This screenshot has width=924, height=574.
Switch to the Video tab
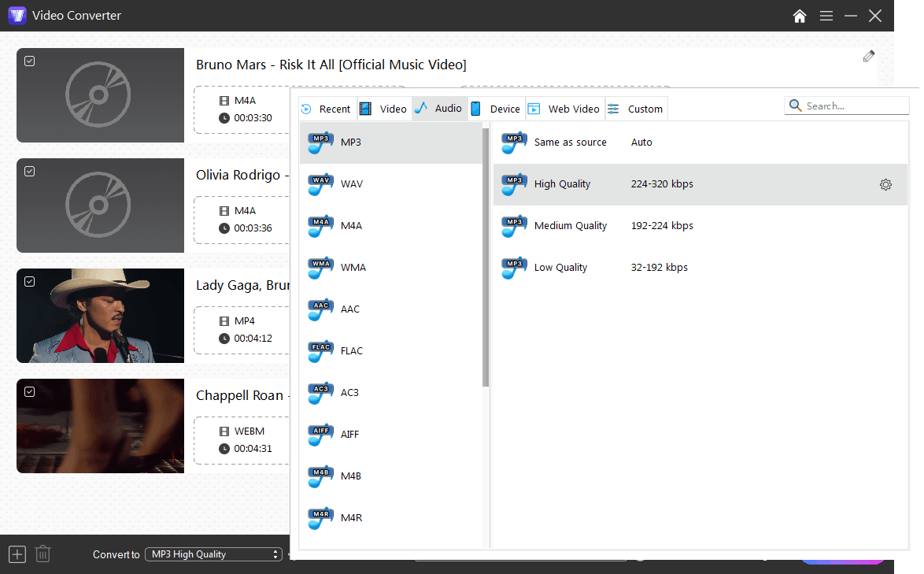coord(384,109)
